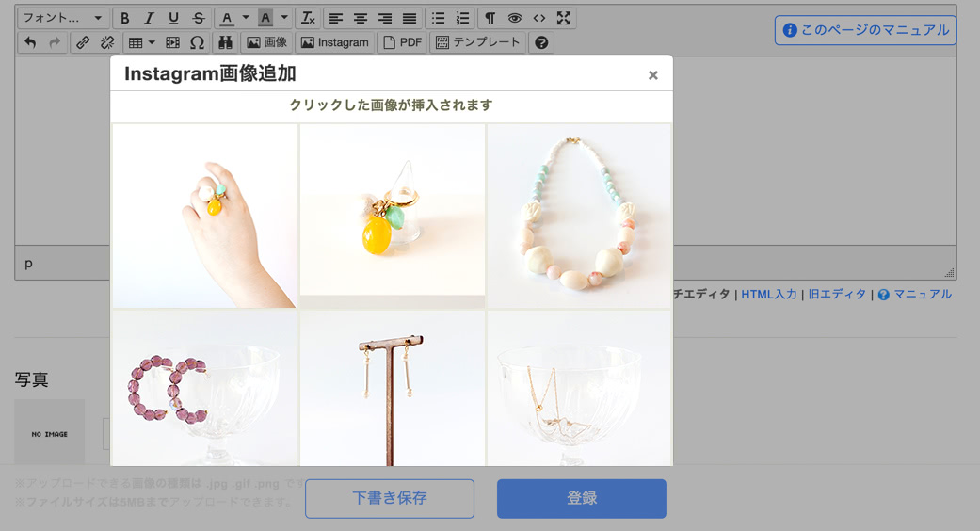The width and height of the screenshot is (980, 531).
Task: Apply the background highlight color button
Action: [265, 18]
